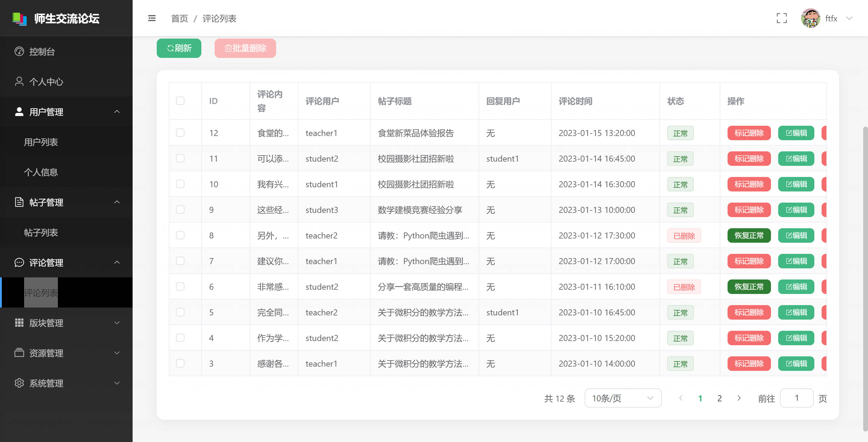Collapse the sidebar with hamburger icon
Viewport: 868px width, 442px height.
(x=152, y=18)
